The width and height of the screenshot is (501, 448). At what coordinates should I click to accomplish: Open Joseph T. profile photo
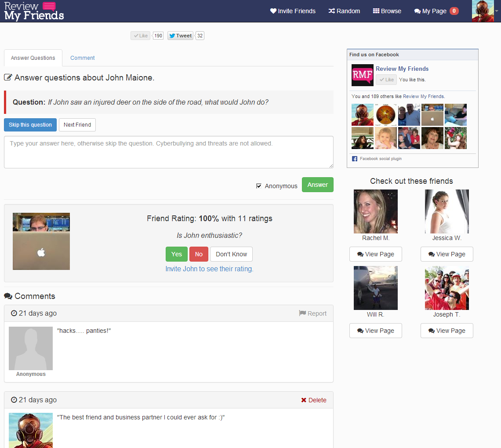(x=447, y=288)
